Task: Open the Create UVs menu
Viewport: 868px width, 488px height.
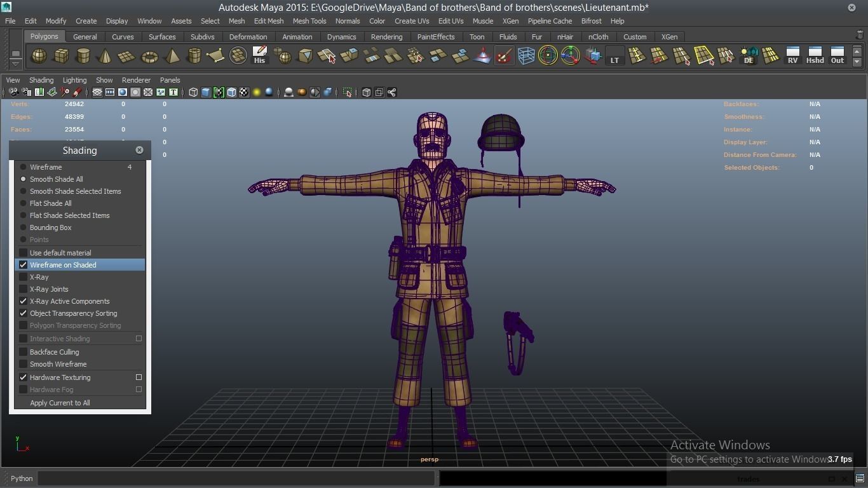Action: [412, 21]
